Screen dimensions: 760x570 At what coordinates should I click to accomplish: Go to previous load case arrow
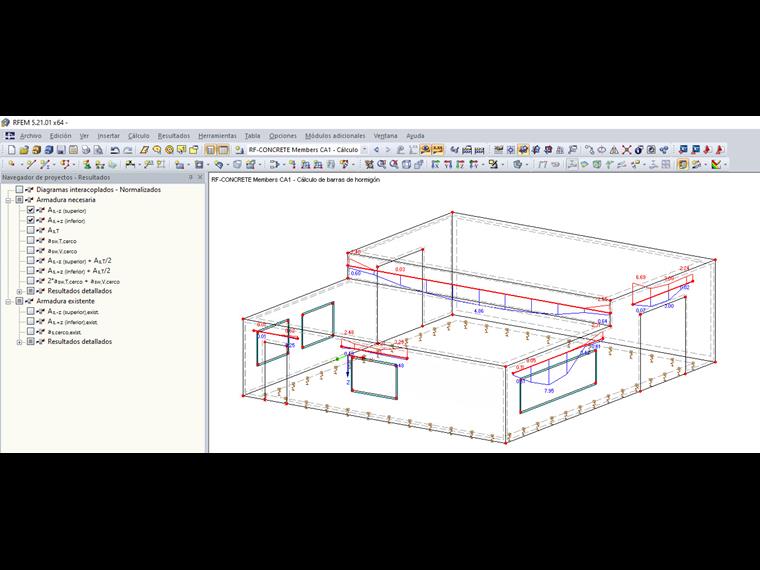click(377, 150)
